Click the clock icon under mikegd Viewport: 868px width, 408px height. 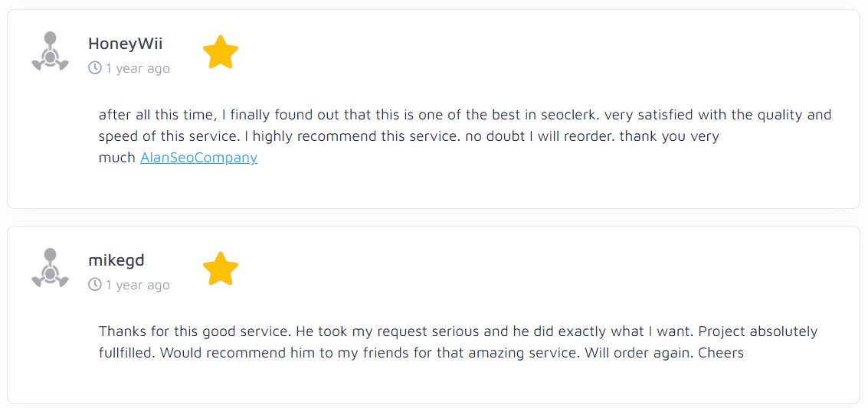(95, 285)
